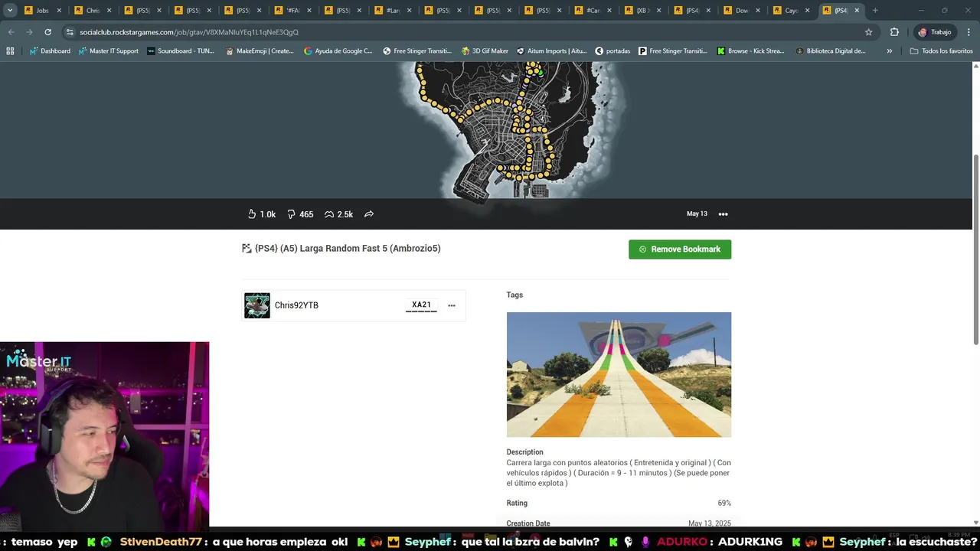
Task: Go forward in browser history
Action: pos(29,32)
